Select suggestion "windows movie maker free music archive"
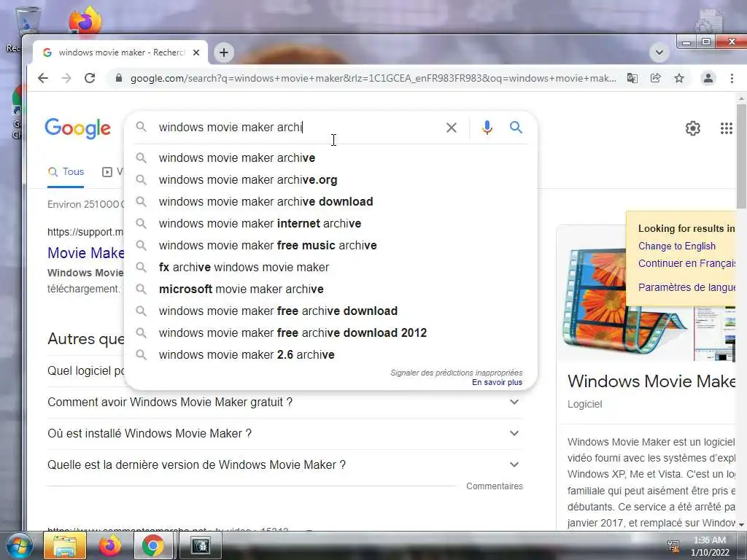Viewport: 747px width, 560px height. pos(330,245)
